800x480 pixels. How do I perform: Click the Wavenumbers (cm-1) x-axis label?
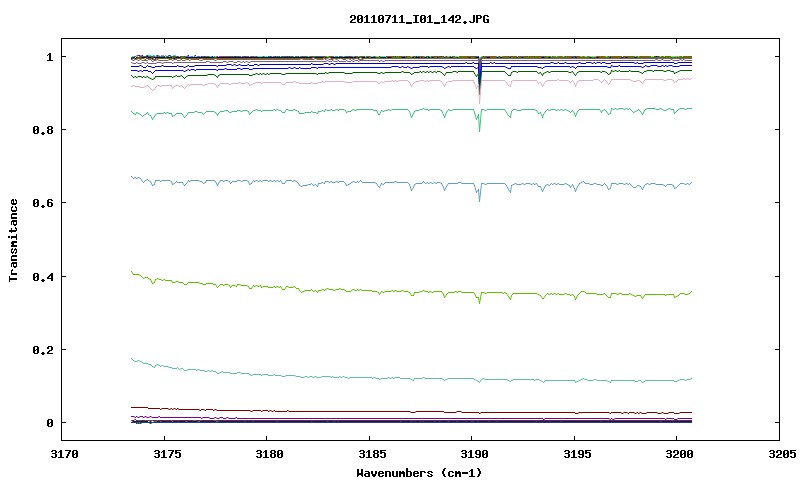tap(419, 473)
